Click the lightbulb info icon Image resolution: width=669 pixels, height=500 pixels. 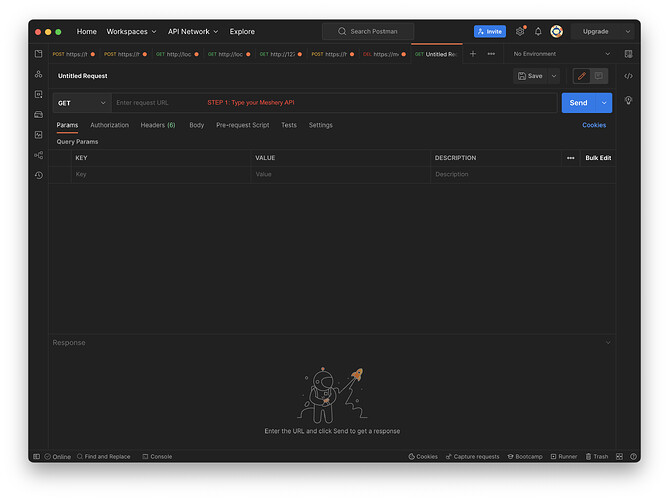click(628, 100)
